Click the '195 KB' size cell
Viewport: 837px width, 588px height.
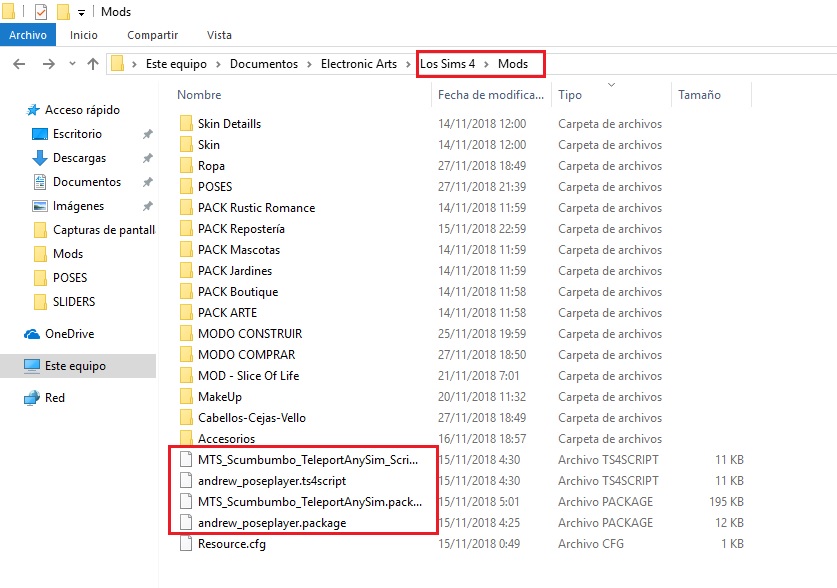coord(726,502)
